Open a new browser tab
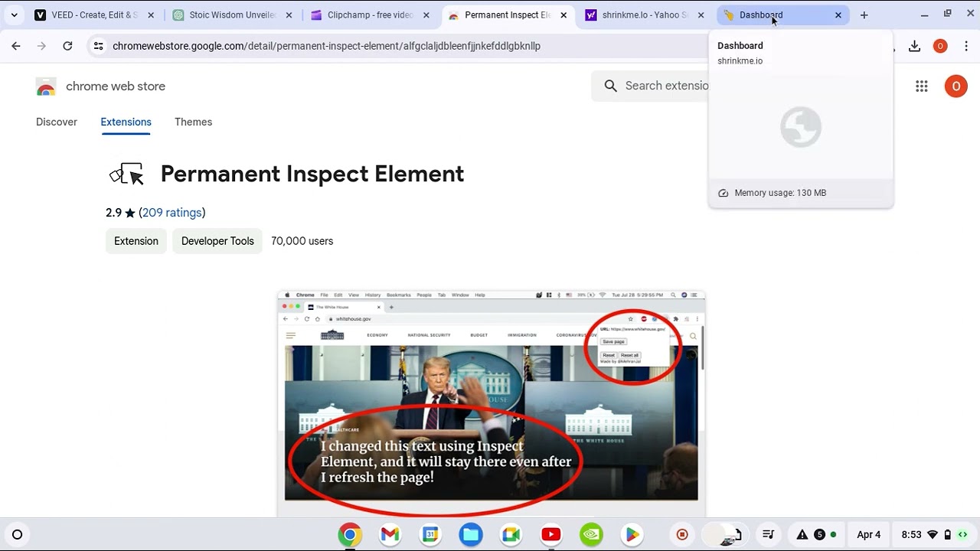 864,15
